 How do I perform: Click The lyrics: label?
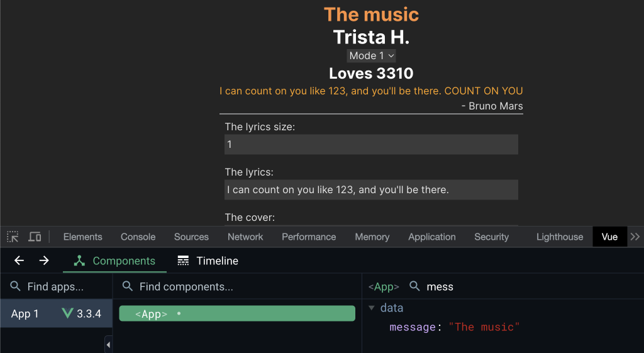(x=249, y=172)
